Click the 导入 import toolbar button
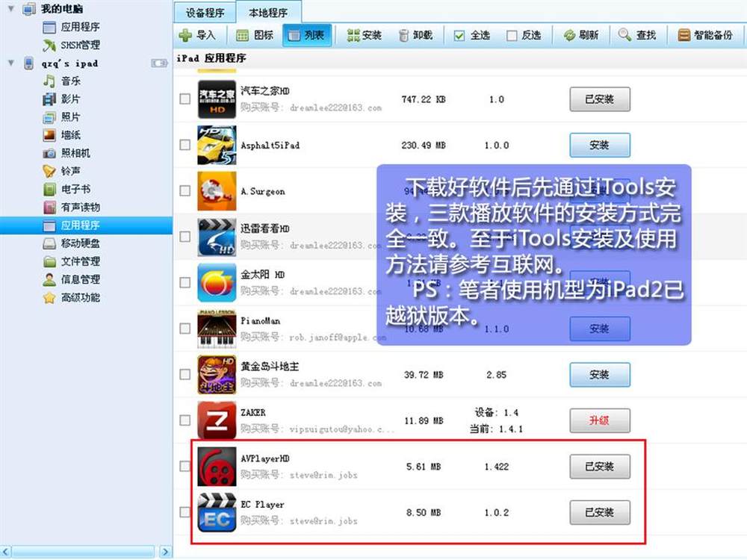 pos(197,35)
